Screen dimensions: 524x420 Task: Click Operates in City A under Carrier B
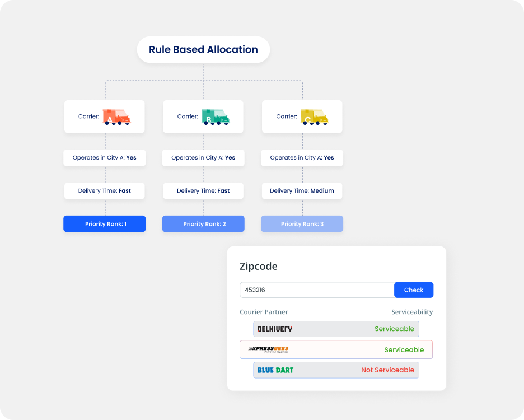pyautogui.click(x=203, y=158)
